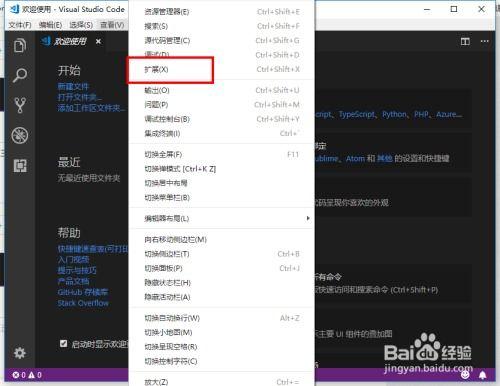Open the Explorer icon in activity bar
Viewport: 500px width, 386px height.
coord(20,45)
